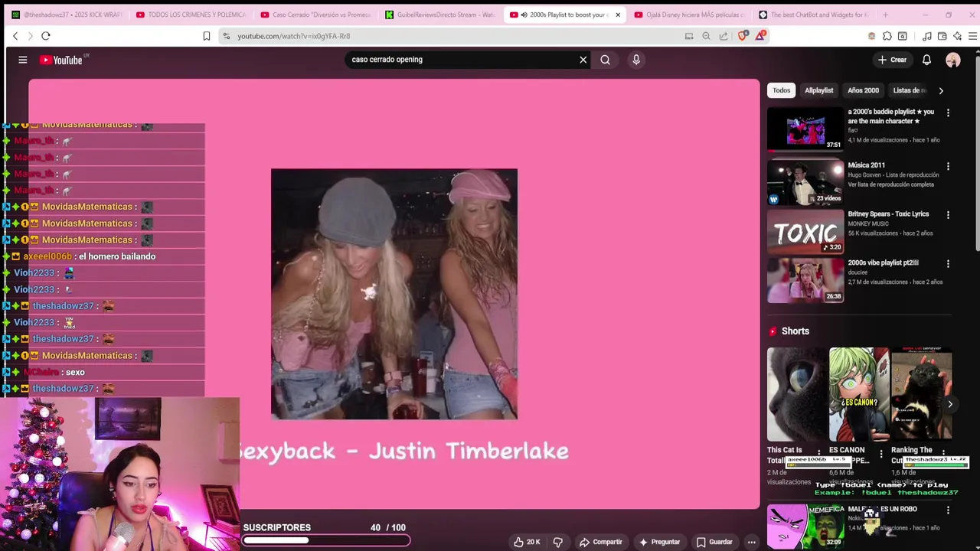Close the 2000s Playlist tab
980x551 pixels.
[618, 15]
